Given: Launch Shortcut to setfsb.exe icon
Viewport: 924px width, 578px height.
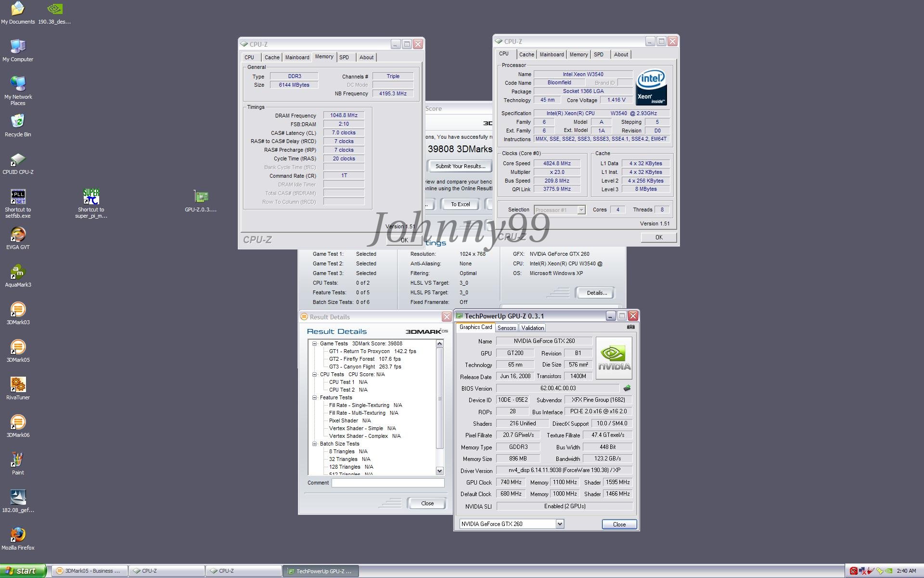Looking at the screenshot, I should pyautogui.click(x=18, y=203).
